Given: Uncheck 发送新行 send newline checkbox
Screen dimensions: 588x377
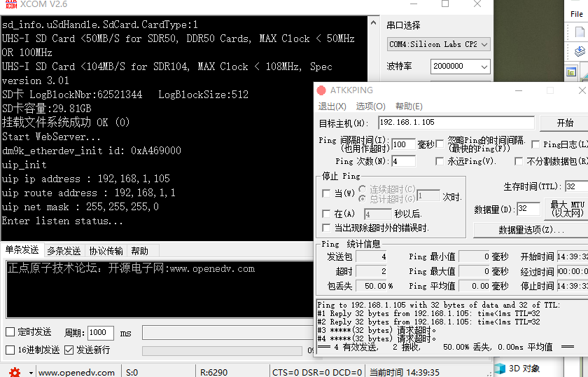Looking at the screenshot, I should point(69,350).
